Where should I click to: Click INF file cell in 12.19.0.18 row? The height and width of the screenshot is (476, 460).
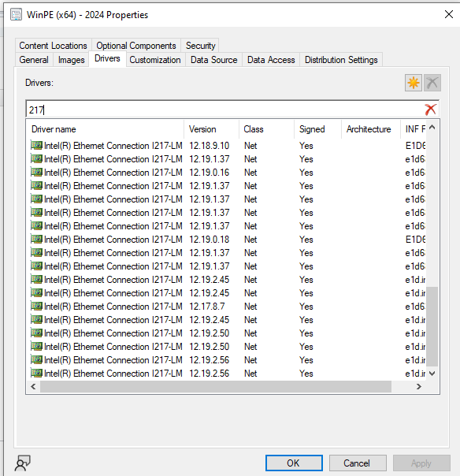pyautogui.click(x=415, y=240)
